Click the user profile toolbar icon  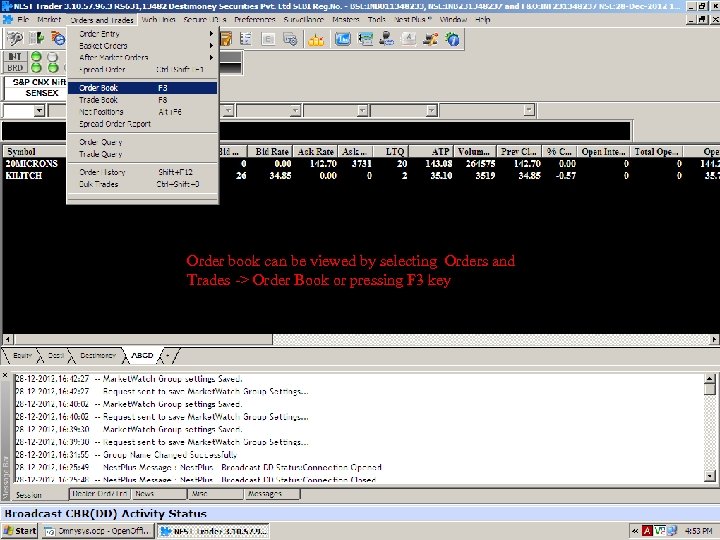pos(387,39)
